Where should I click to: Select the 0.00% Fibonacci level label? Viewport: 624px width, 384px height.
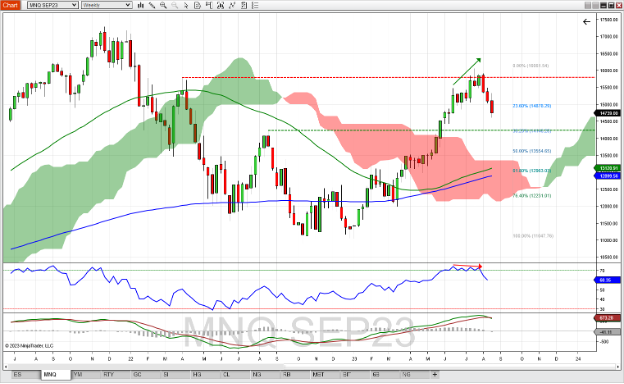tap(531, 66)
